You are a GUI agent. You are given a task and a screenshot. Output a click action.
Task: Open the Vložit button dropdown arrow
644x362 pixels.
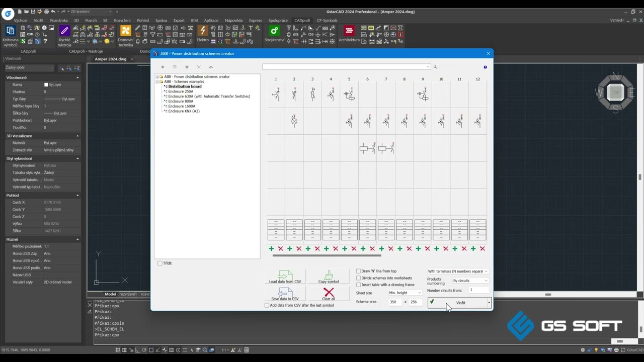point(489,303)
